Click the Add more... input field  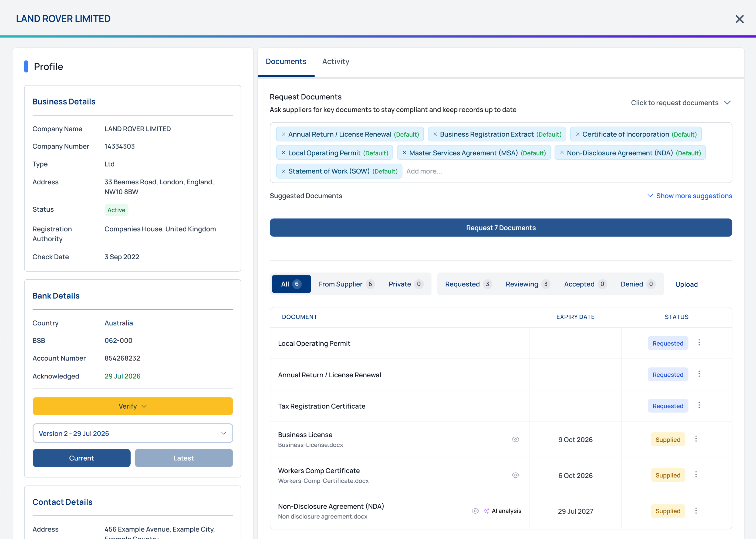(424, 171)
